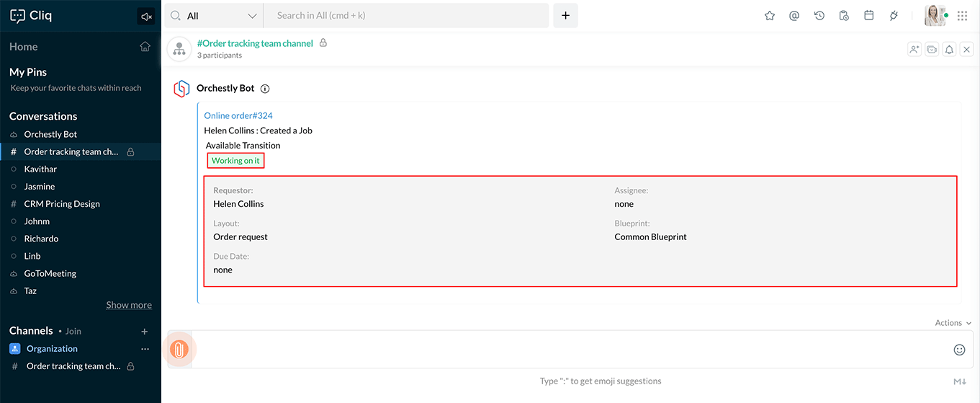Click Common Blueprint value
The width and height of the screenshot is (980, 403).
click(x=651, y=237)
